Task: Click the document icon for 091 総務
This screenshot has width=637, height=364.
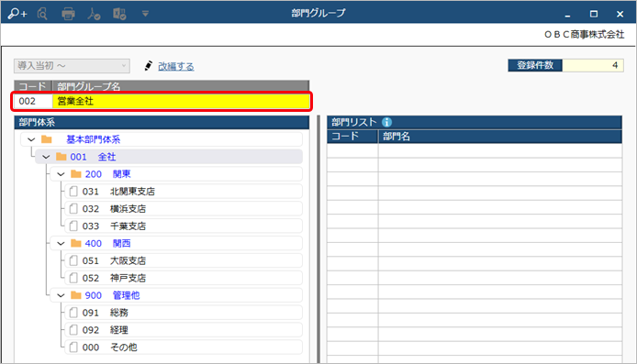Action: click(x=73, y=313)
